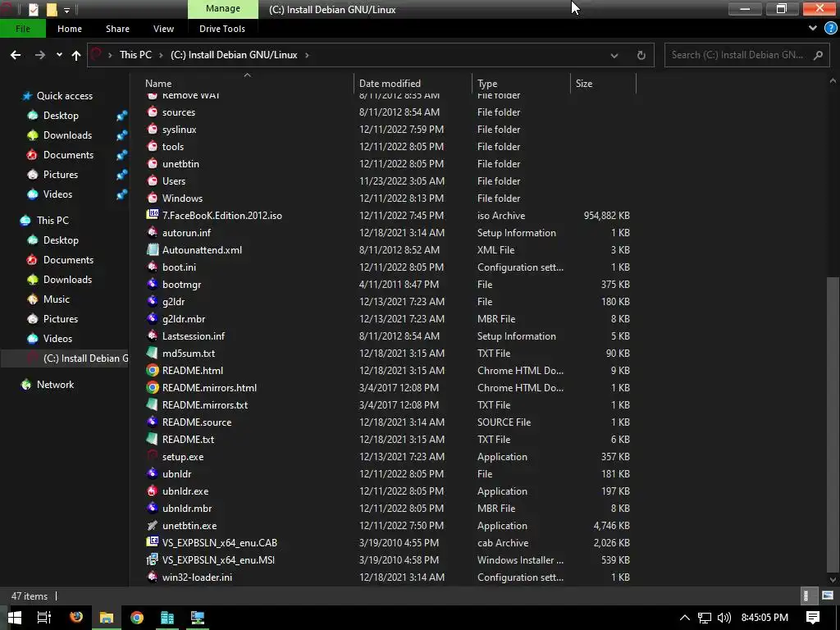Screen dimensions: 840x630
Task: Select the autorun.inf file name
Action: click(186, 232)
